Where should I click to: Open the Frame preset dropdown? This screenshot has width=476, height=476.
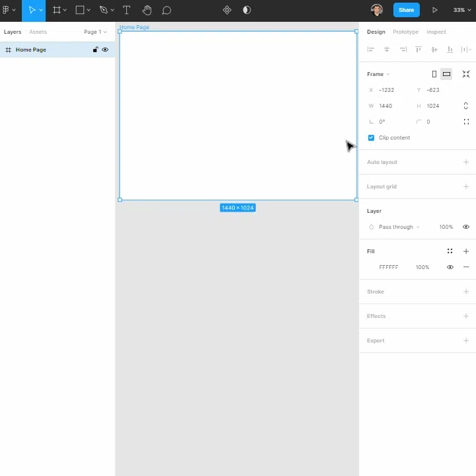pos(378,74)
